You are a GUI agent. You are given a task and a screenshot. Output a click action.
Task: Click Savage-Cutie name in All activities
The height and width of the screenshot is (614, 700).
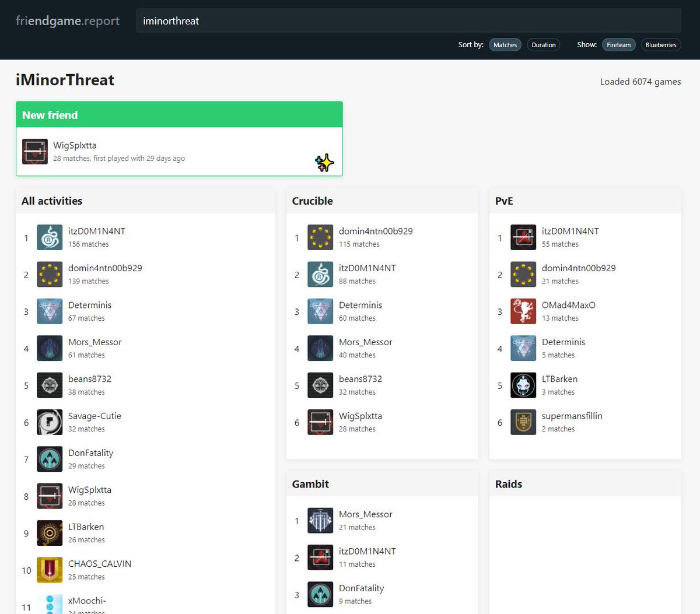coord(94,416)
